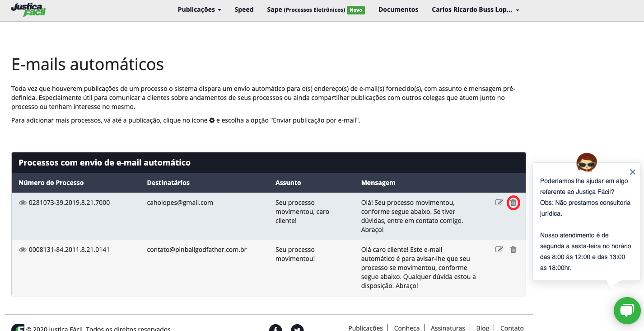This screenshot has width=644, height=331.
Task: View process 0281073-39.2019.8.21.7000 eye icon
Action: [23, 203]
